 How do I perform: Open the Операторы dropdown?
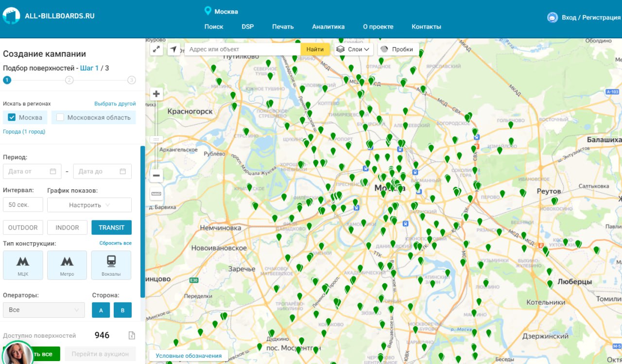point(44,310)
